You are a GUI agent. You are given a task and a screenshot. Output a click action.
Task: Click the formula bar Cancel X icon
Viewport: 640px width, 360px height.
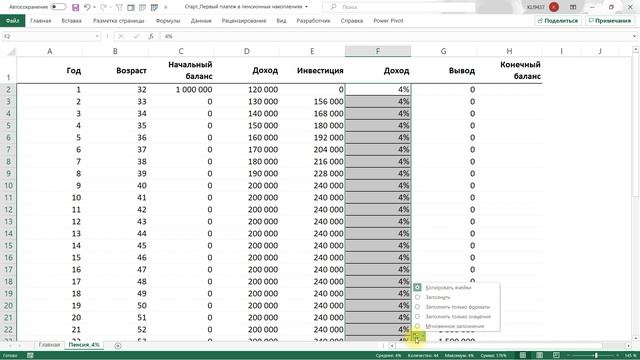[121, 36]
